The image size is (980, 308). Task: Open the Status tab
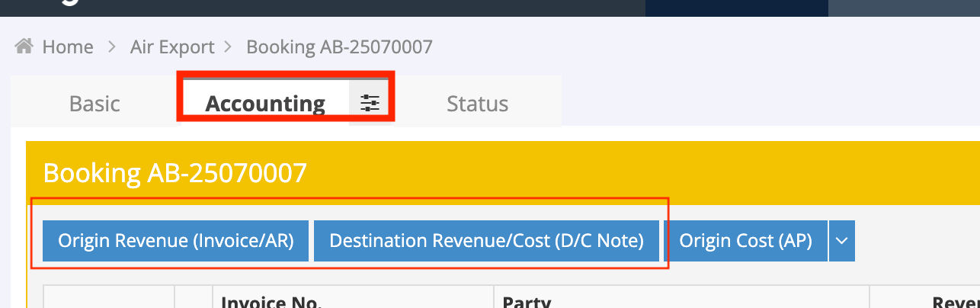(477, 103)
